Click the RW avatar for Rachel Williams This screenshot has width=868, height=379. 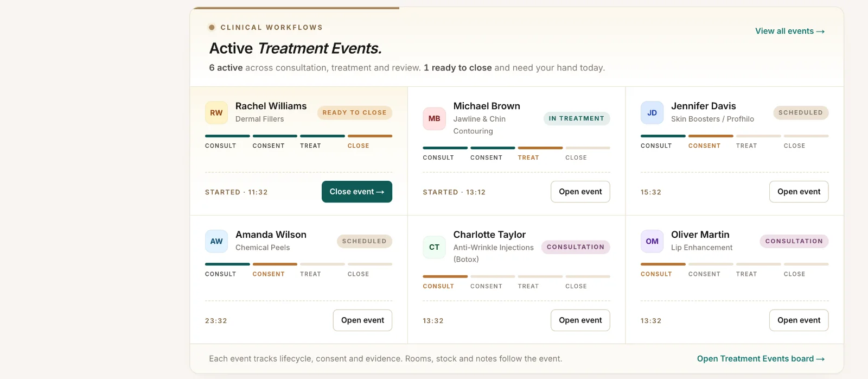point(216,113)
